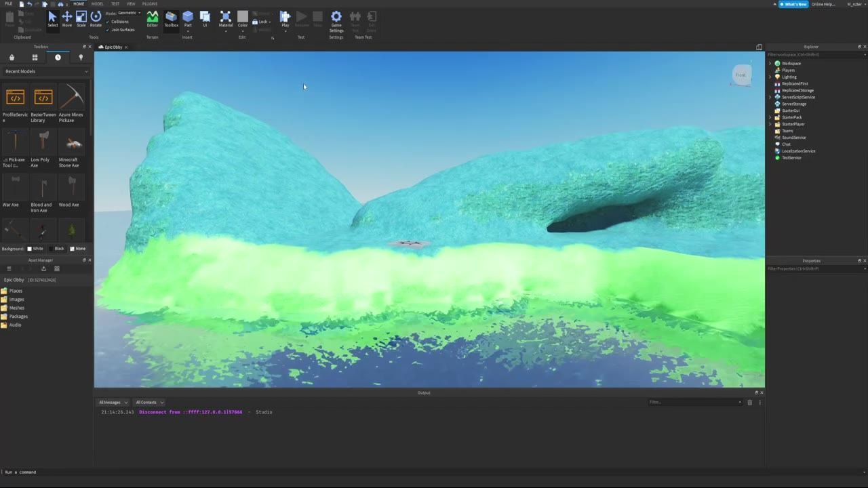The image size is (868, 488).
Task: Switch to the TEST ribbon tab
Action: coord(115,3)
